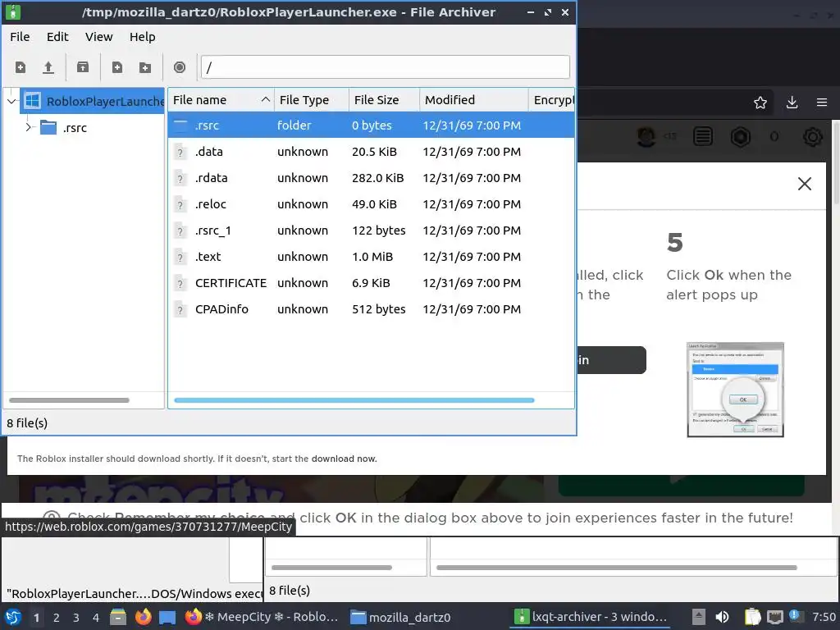Launch the file manager from taskbar quicklaunch
The height and width of the screenshot is (630, 840).
pyautogui.click(x=118, y=617)
